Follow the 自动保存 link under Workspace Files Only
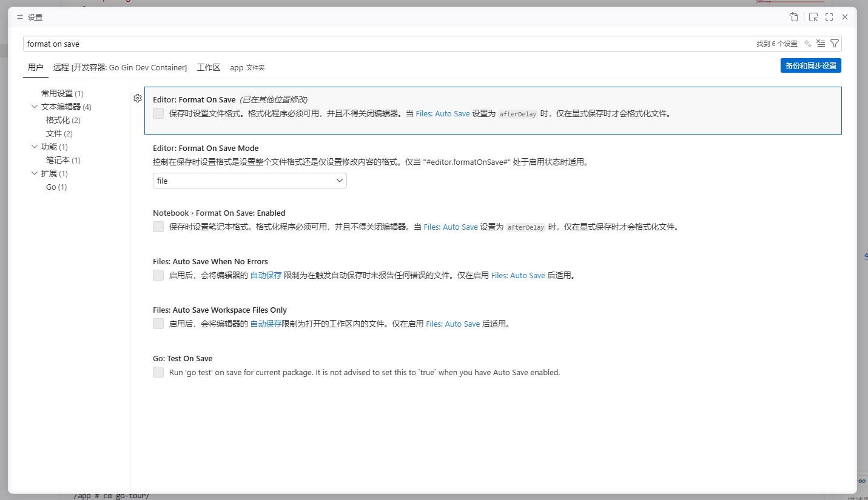The image size is (868, 500). coord(266,324)
